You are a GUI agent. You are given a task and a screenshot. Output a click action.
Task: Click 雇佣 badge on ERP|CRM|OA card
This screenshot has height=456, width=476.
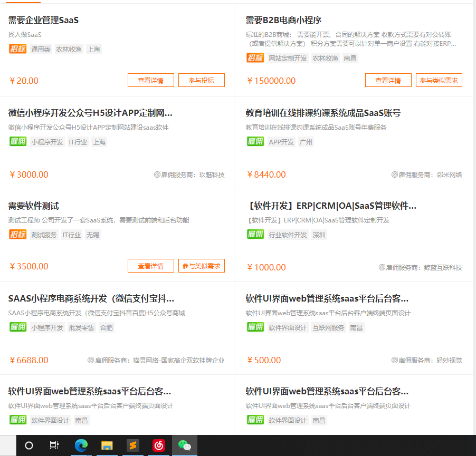(x=255, y=235)
